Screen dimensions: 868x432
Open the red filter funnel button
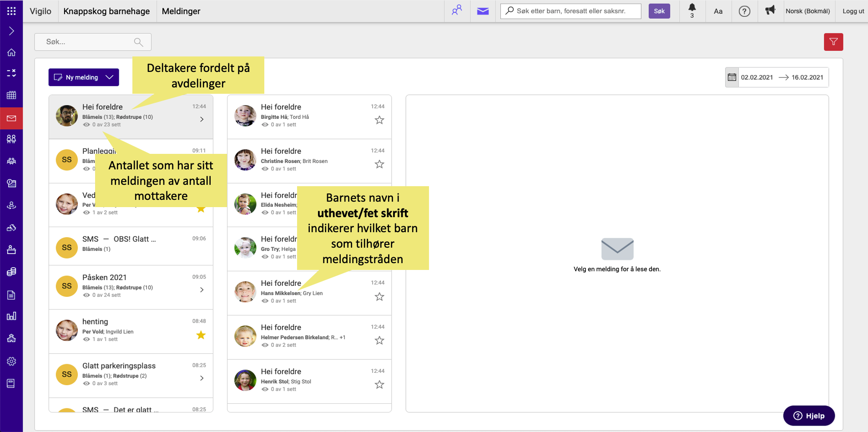click(x=833, y=42)
